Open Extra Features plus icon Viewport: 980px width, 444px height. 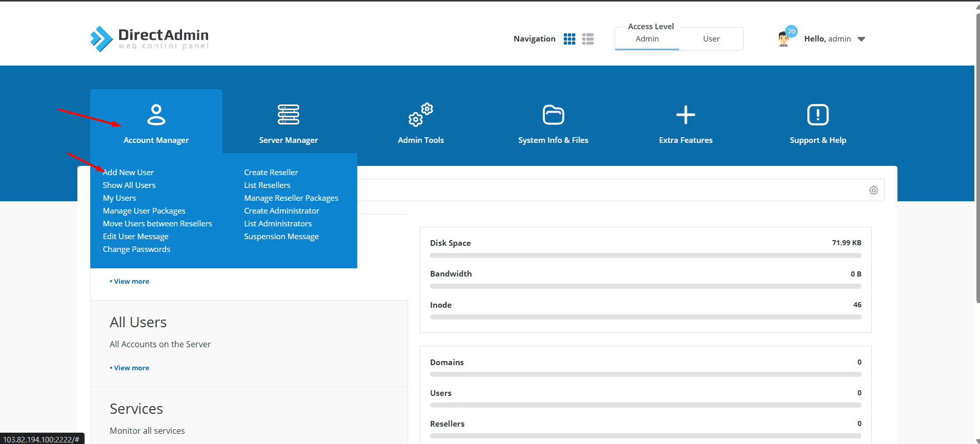coord(685,115)
